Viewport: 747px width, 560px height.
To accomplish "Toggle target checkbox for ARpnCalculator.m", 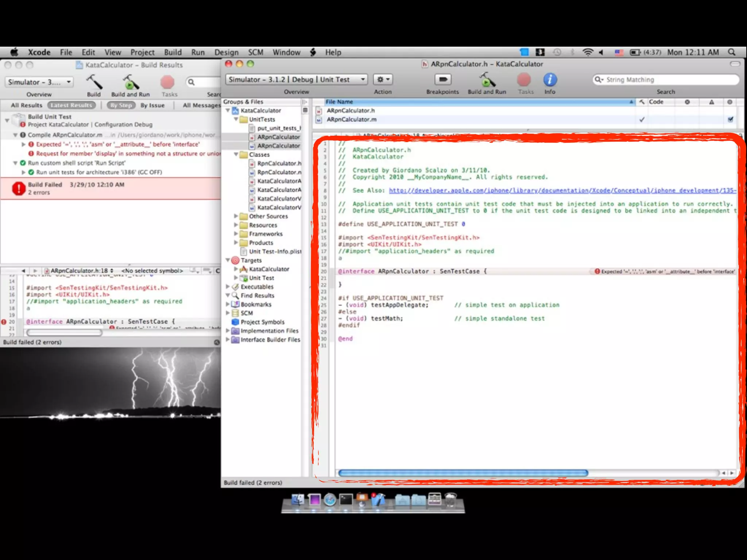I will [x=730, y=120].
